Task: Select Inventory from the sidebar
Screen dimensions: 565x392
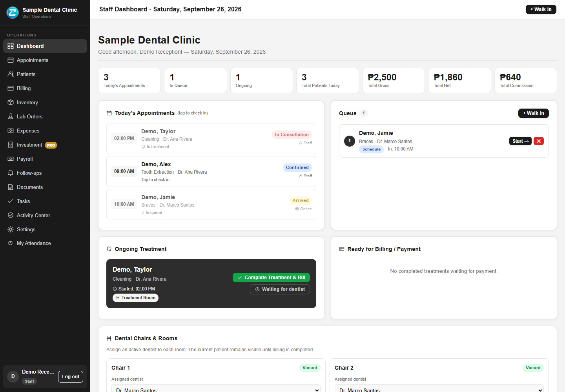Action: [x=45, y=102]
